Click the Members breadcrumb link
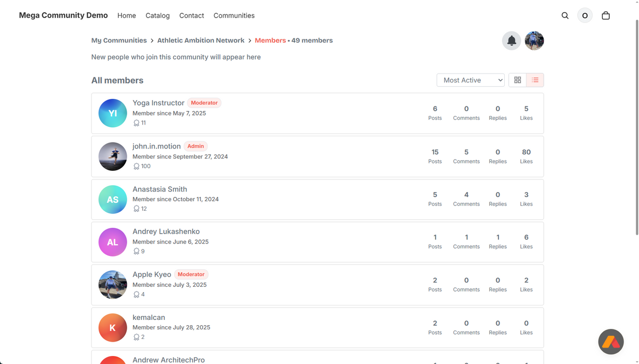639x364 pixels. click(271, 40)
